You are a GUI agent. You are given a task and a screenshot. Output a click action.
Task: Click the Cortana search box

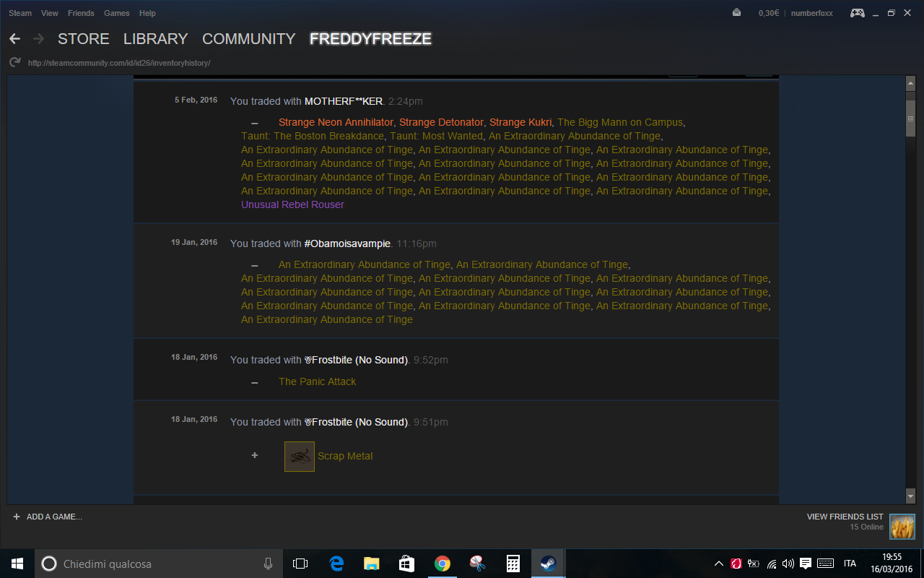tap(158, 564)
